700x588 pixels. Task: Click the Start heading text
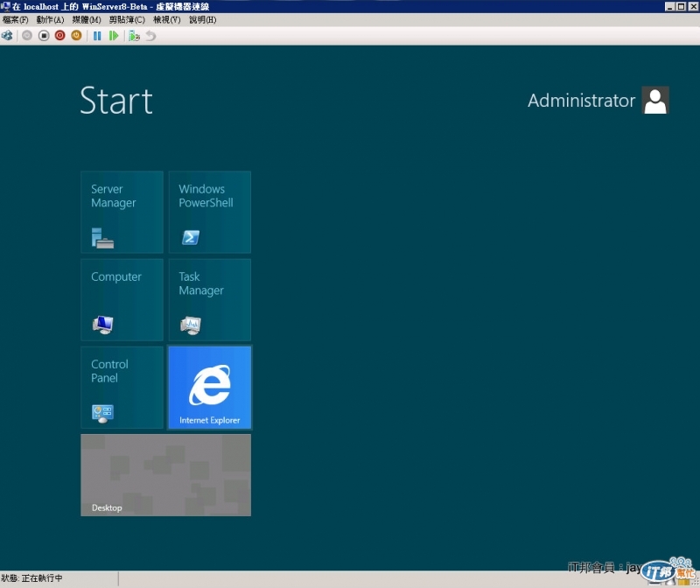[116, 101]
